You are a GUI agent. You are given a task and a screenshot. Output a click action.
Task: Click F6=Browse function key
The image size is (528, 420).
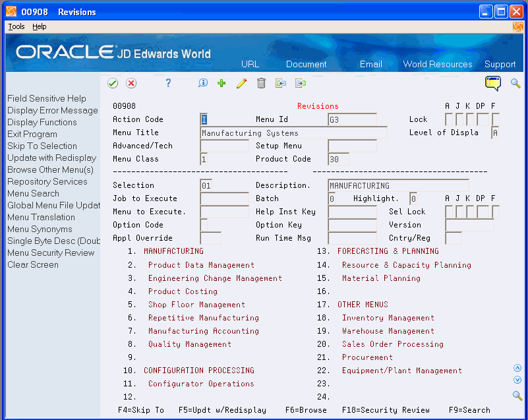306,410
